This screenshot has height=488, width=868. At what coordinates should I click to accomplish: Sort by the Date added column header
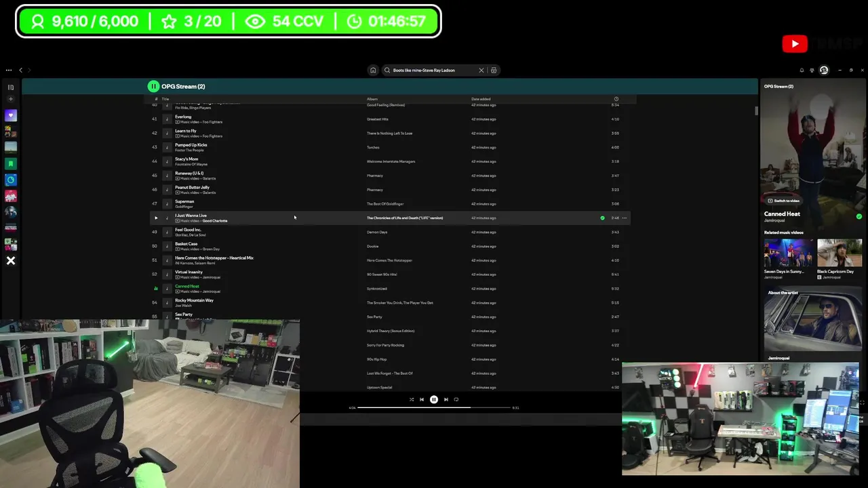[x=481, y=99]
